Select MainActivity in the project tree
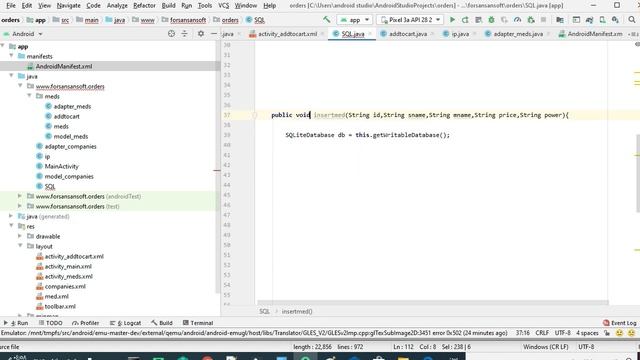 click(61, 166)
